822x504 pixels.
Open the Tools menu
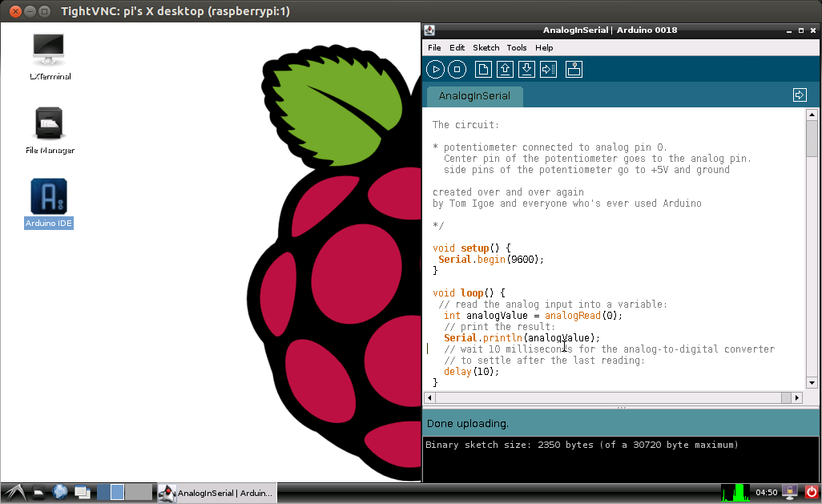tap(517, 48)
